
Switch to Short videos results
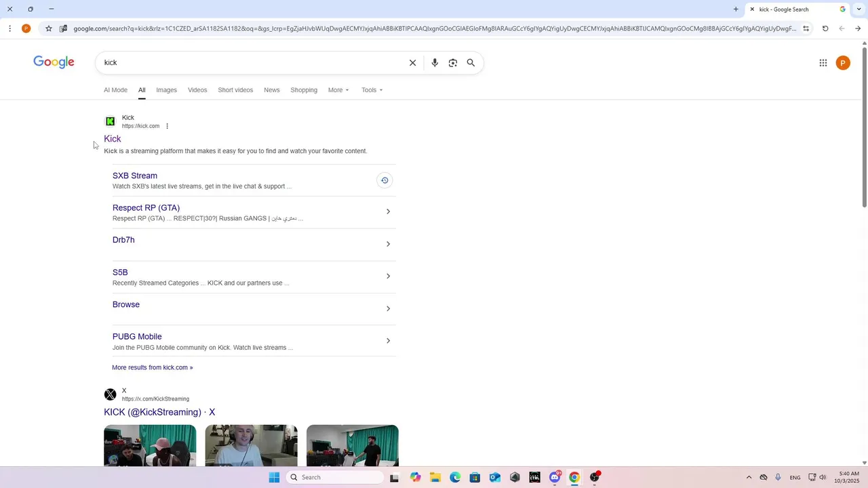click(235, 90)
